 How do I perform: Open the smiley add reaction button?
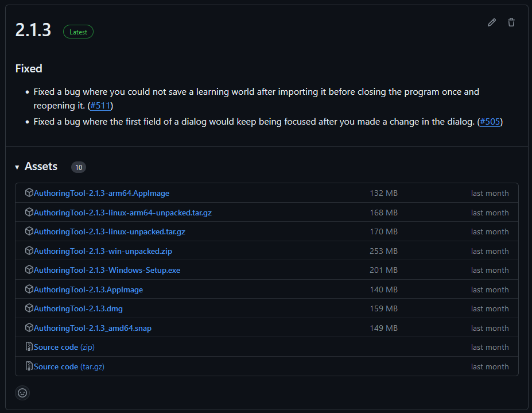22,393
